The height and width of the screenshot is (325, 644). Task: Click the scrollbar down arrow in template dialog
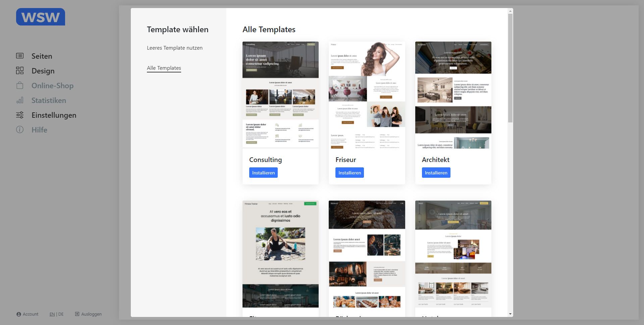tap(510, 314)
